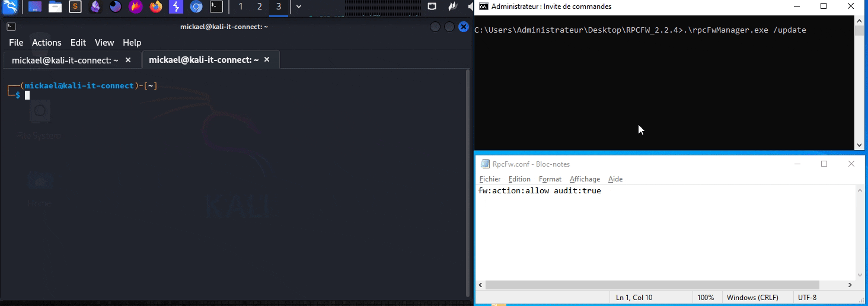
Task: Close the first terminal tab with its X
Action: click(x=128, y=60)
